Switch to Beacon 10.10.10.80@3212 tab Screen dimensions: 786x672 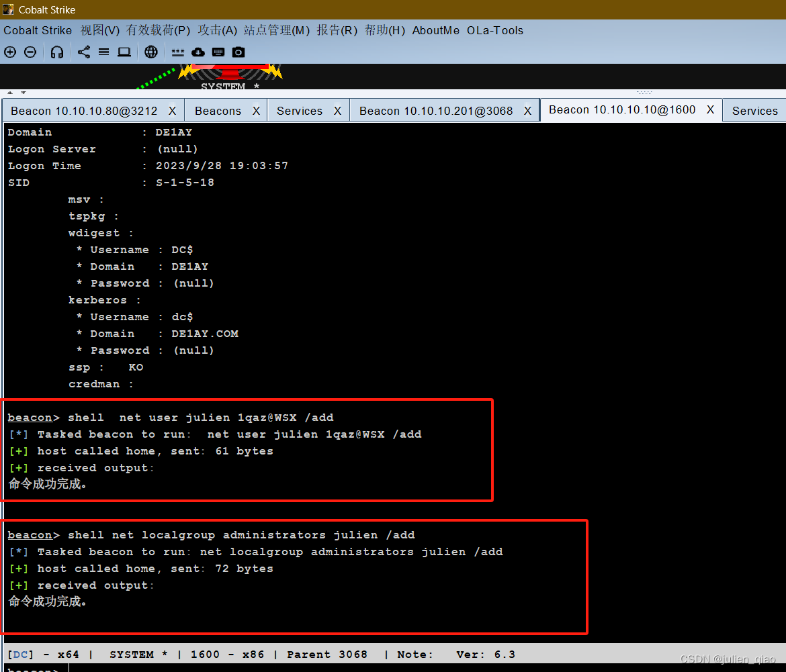tap(84, 111)
